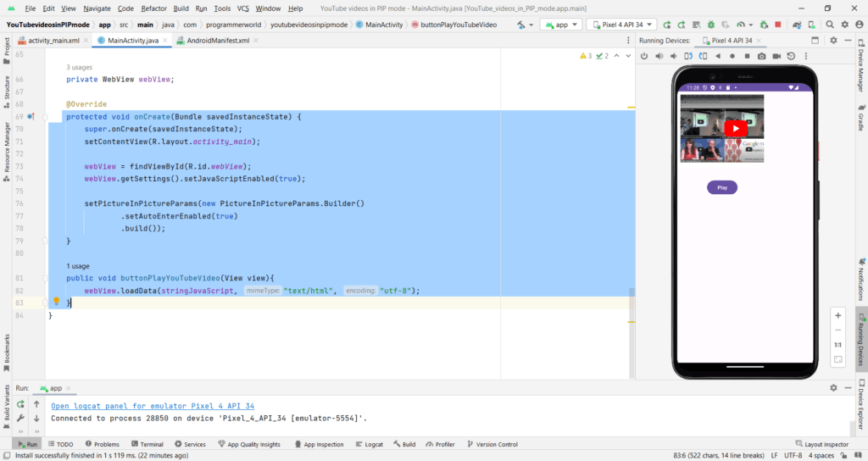The width and height of the screenshot is (868, 461).
Task: Open the Problems tool window
Action: pyautogui.click(x=103, y=444)
